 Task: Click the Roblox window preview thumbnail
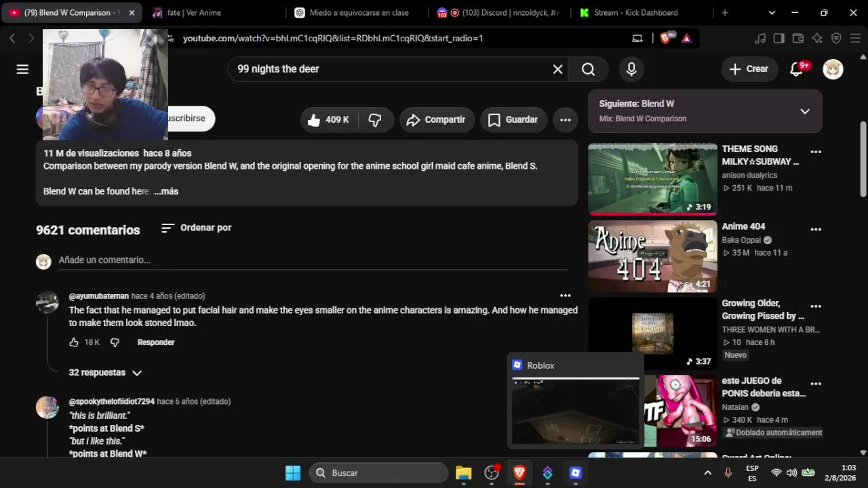(576, 411)
